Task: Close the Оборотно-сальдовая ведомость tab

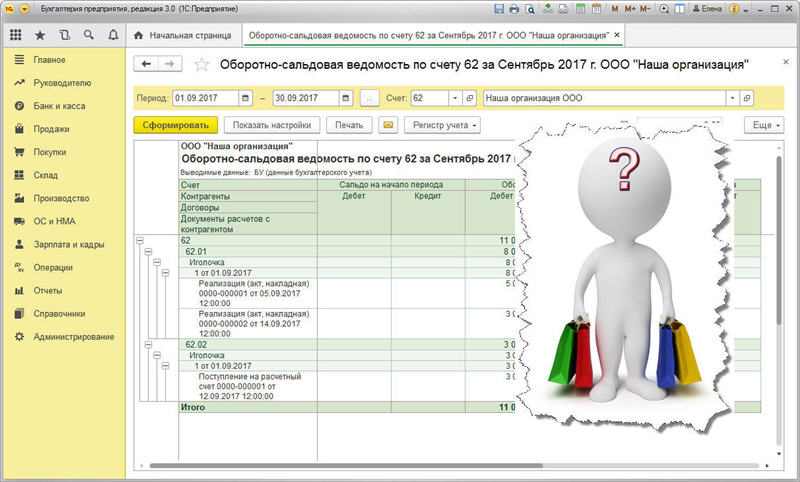Action: click(617, 35)
